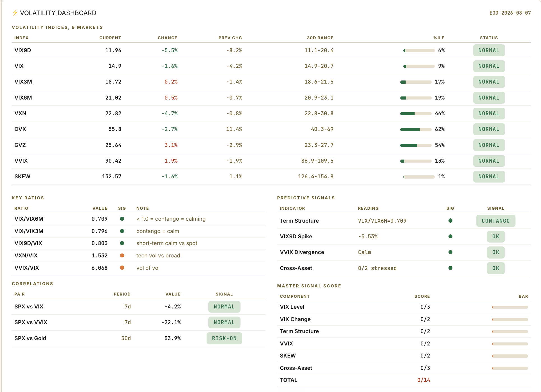Click the lightning bolt dashboard icon

(x=15, y=13)
